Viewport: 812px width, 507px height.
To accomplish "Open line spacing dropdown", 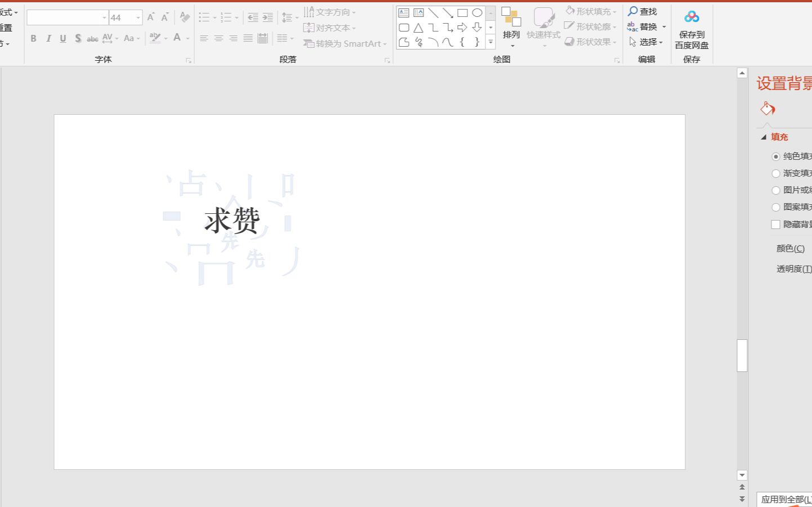I will tap(290, 17).
